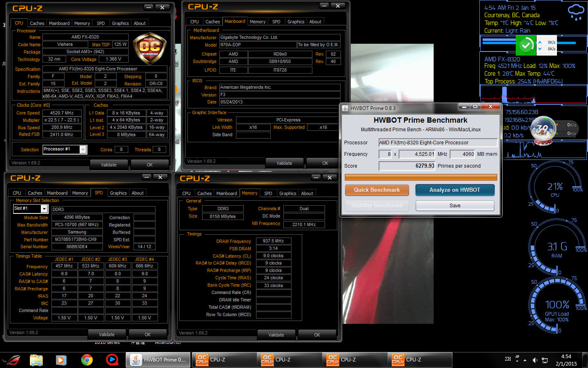
Task: Select CPU tab in the Mainboard window
Action: coord(194,22)
